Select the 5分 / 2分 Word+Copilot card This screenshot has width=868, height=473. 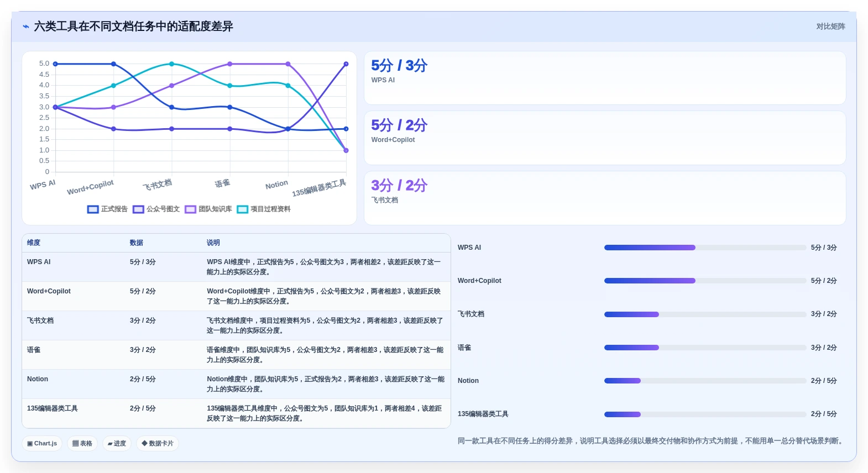coord(605,138)
